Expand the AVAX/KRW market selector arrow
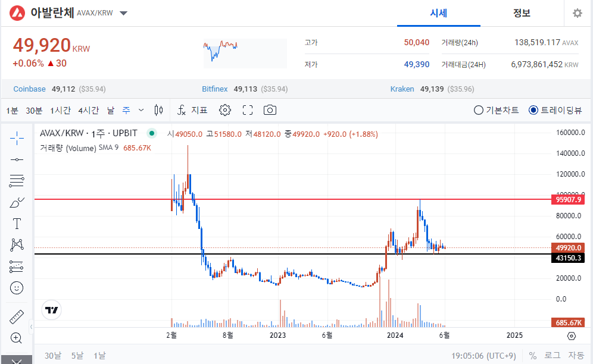 (x=123, y=13)
